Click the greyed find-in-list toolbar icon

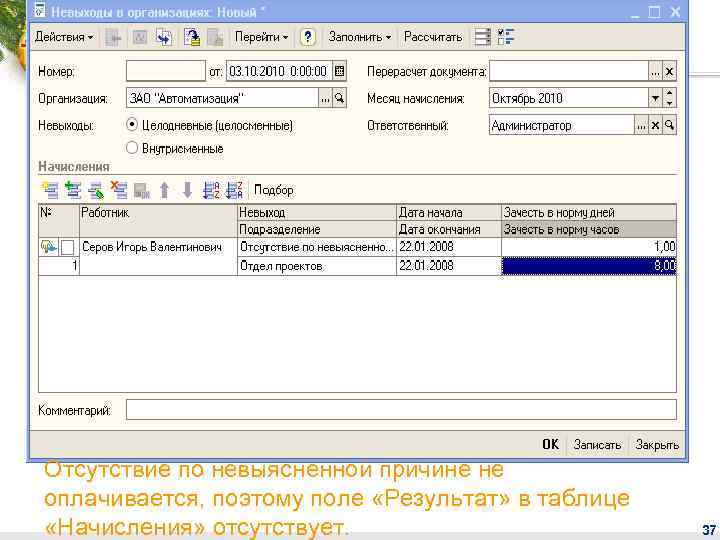113,37
